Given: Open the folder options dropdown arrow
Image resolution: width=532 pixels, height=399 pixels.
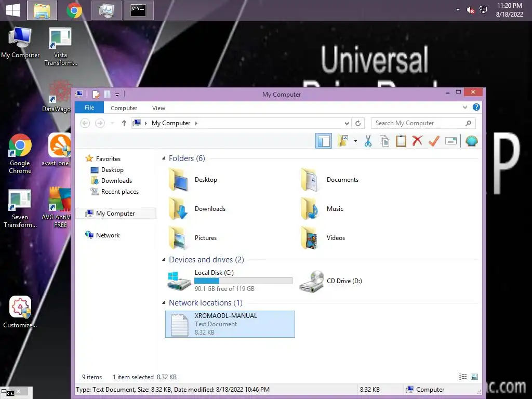Looking at the screenshot, I should (355, 141).
